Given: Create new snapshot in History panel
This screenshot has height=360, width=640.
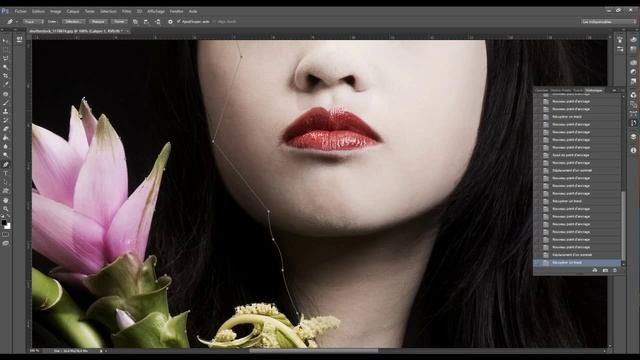Looking at the screenshot, I should point(605,270).
